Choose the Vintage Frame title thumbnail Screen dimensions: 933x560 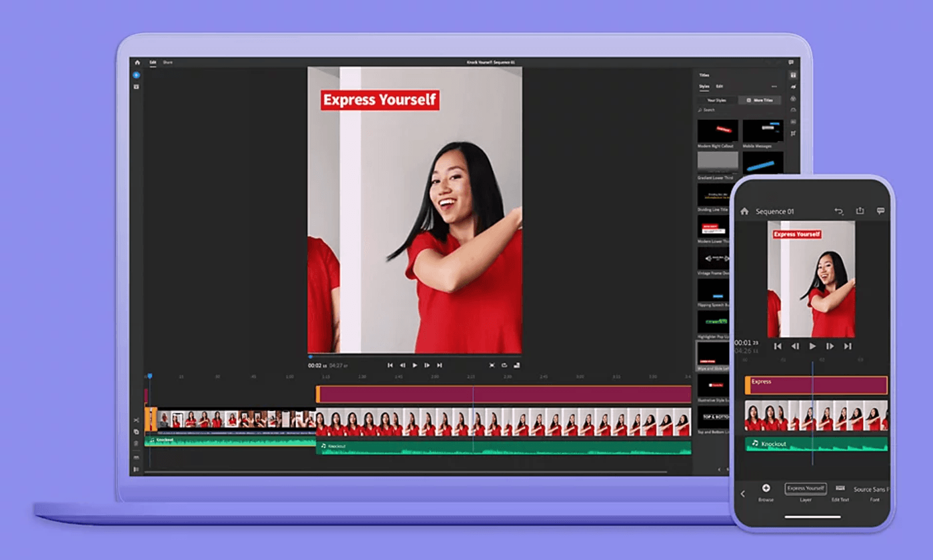(x=714, y=258)
